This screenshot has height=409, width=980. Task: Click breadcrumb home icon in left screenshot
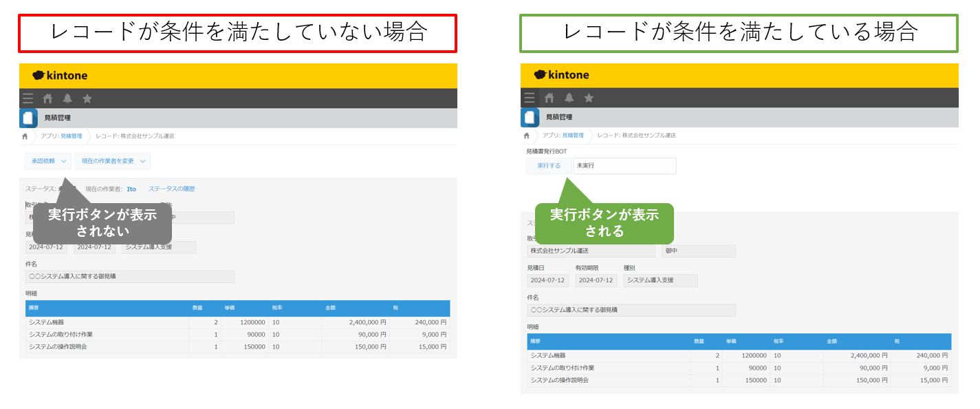[x=25, y=136]
